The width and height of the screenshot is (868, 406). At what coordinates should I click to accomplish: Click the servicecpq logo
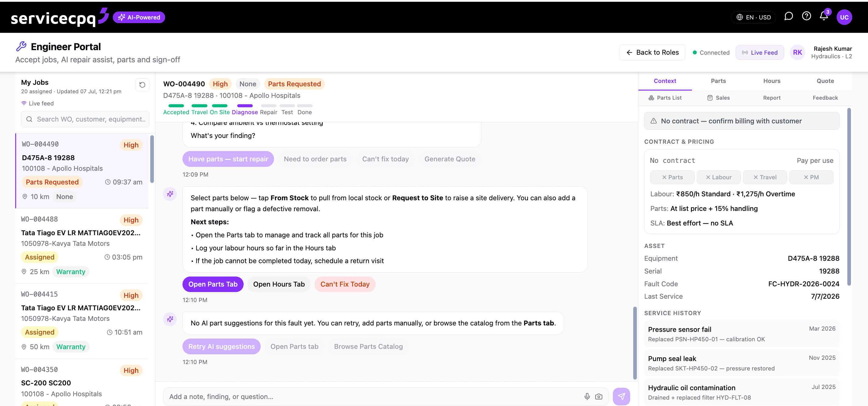[x=60, y=18]
